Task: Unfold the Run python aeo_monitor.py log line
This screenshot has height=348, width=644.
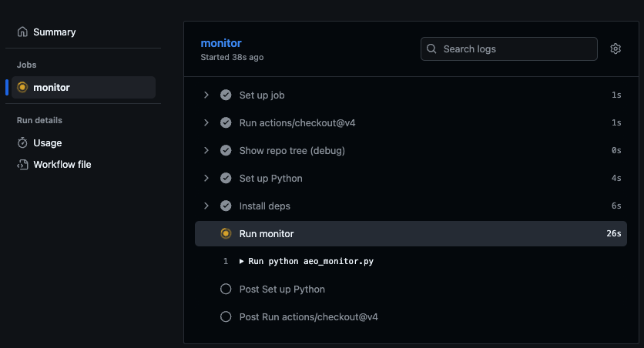Action: [x=242, y=262]
